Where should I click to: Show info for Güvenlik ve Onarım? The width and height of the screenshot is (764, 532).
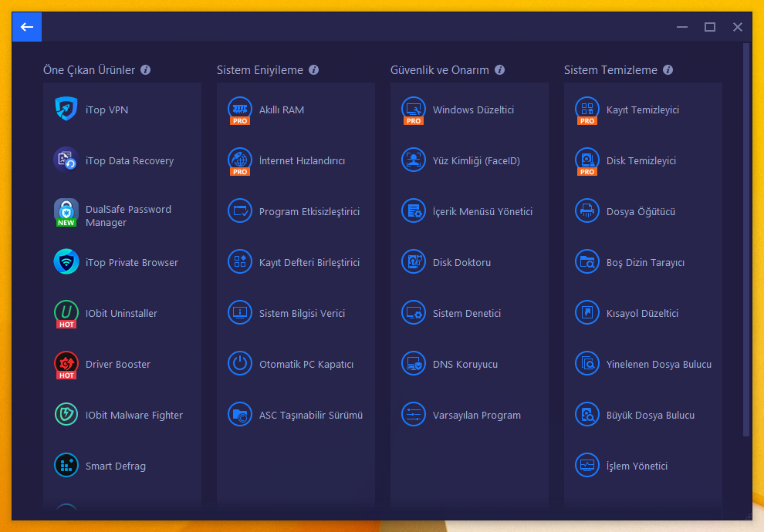click(x=499, y=70)
